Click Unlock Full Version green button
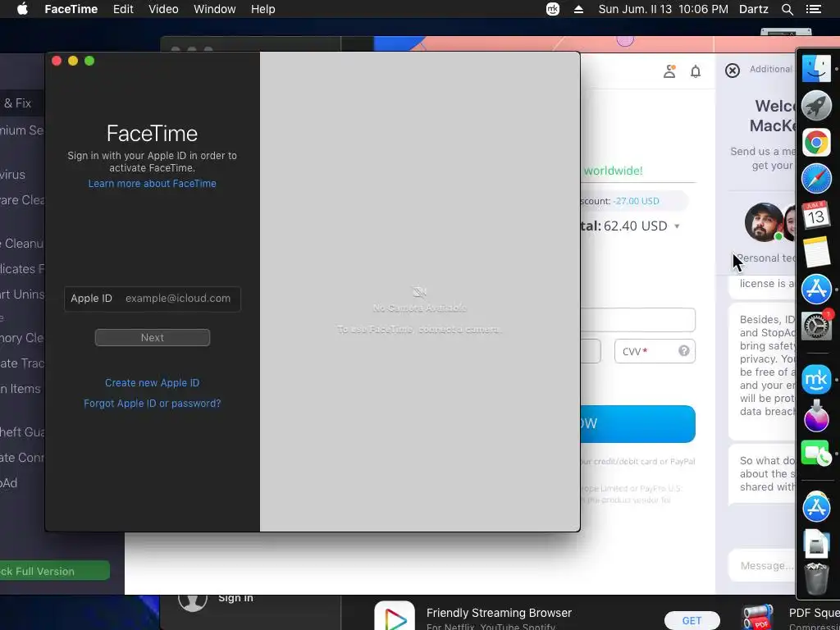 tap(55, 571)
